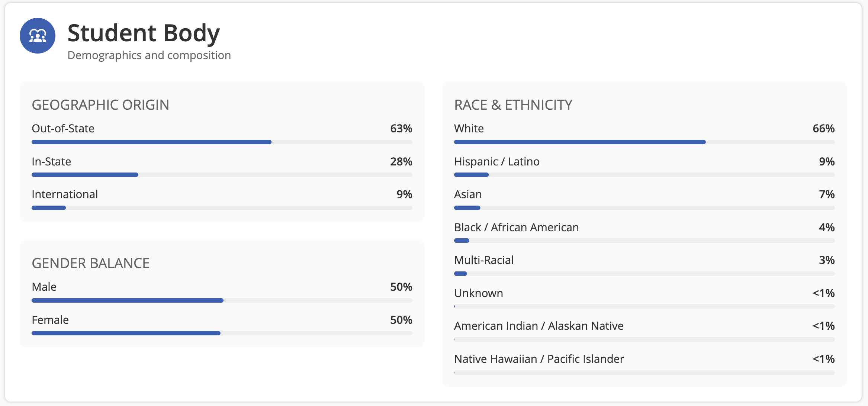868x406 pixels.
Task: Click Native Hawaiian / Pacific Islander label
Action: pos(539,359)
